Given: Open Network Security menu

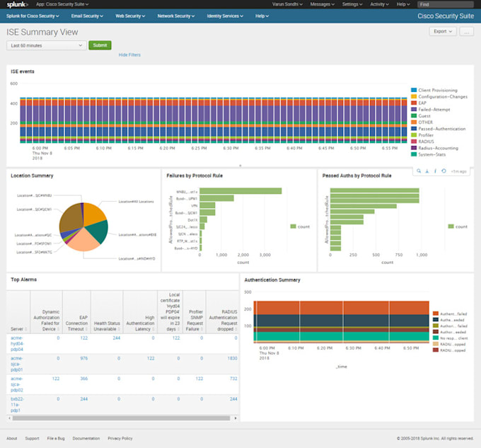Looking at the screenshot, I should click(x=175, y=16).
